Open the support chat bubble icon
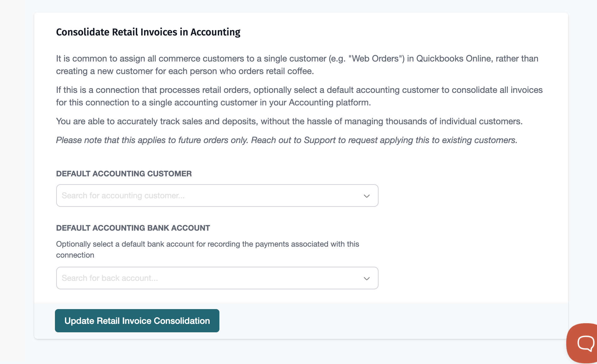The image size is (597, 364). (x=585, y=343)
